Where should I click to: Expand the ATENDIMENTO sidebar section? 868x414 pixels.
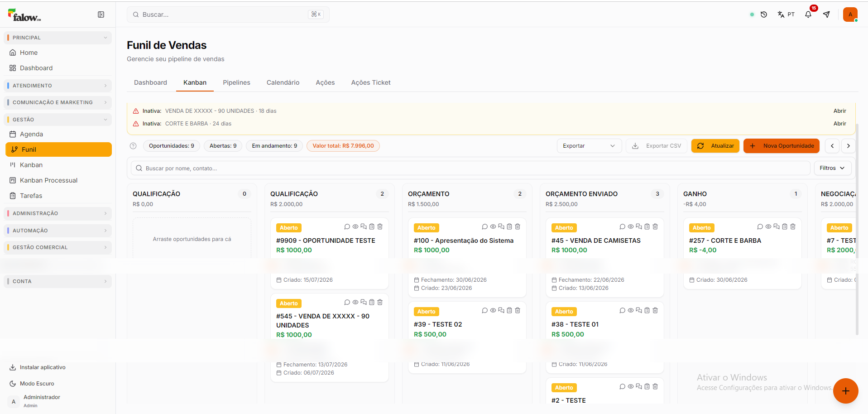click(x=58, y=86)
